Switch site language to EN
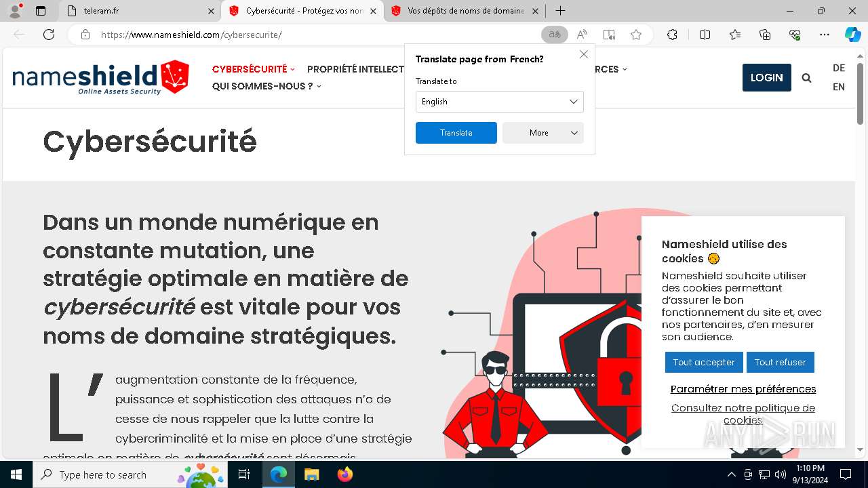Image resolution: width=868 pixels, height=488 pixels. (839, 87)
